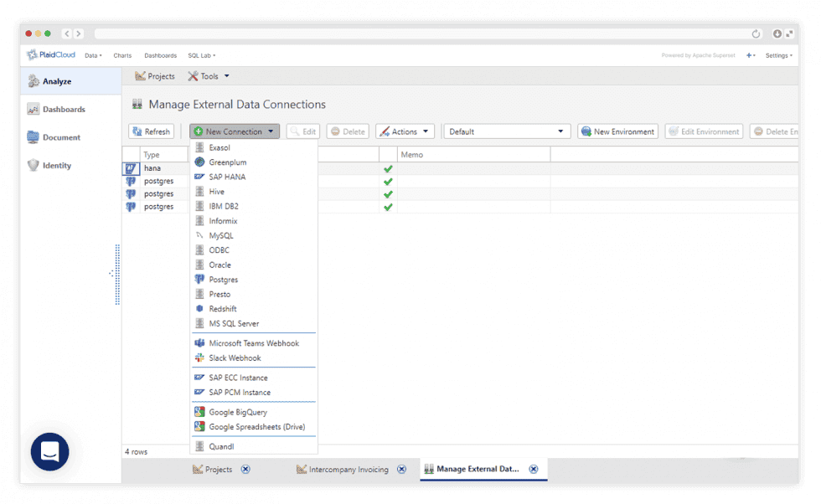The height and width of the screenshot is (504, 821).
Task: Click the sidebar splitter handle
Action: tap(117, 275)
